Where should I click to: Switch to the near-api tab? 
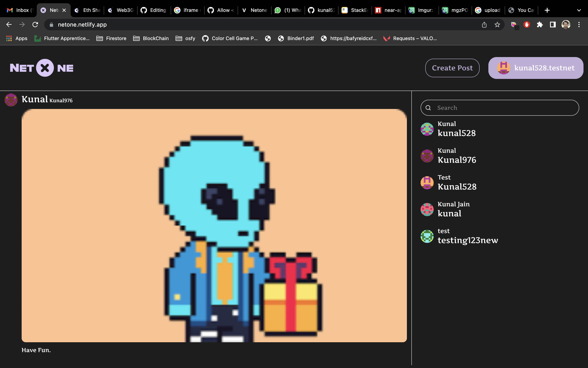coord(389,10)
